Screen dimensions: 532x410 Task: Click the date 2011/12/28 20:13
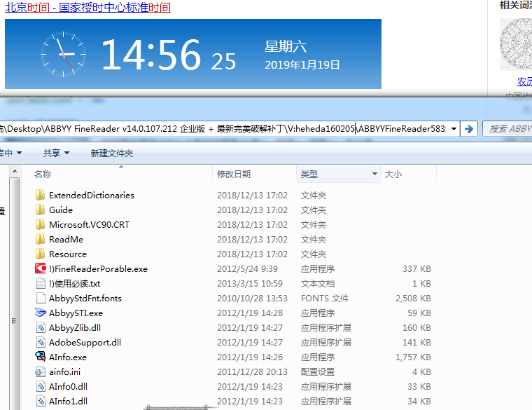pyautogui.click(x=252, y=372)
